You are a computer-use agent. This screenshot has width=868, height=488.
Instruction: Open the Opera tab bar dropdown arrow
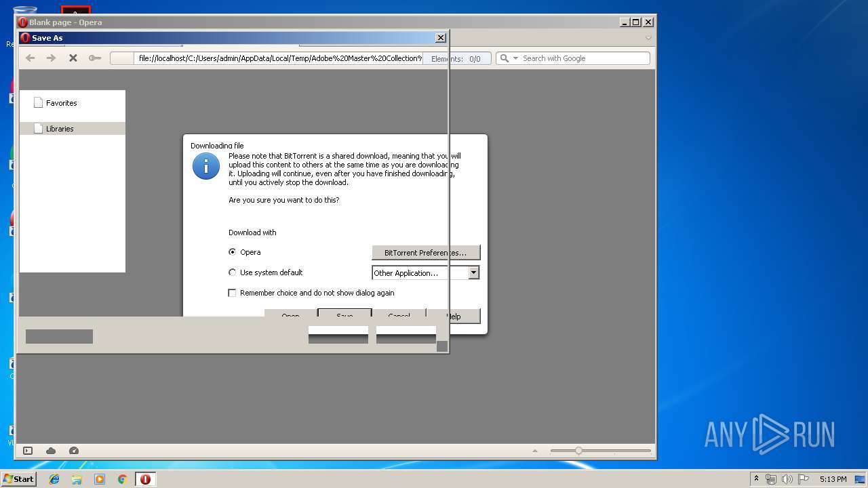point(648,38)
